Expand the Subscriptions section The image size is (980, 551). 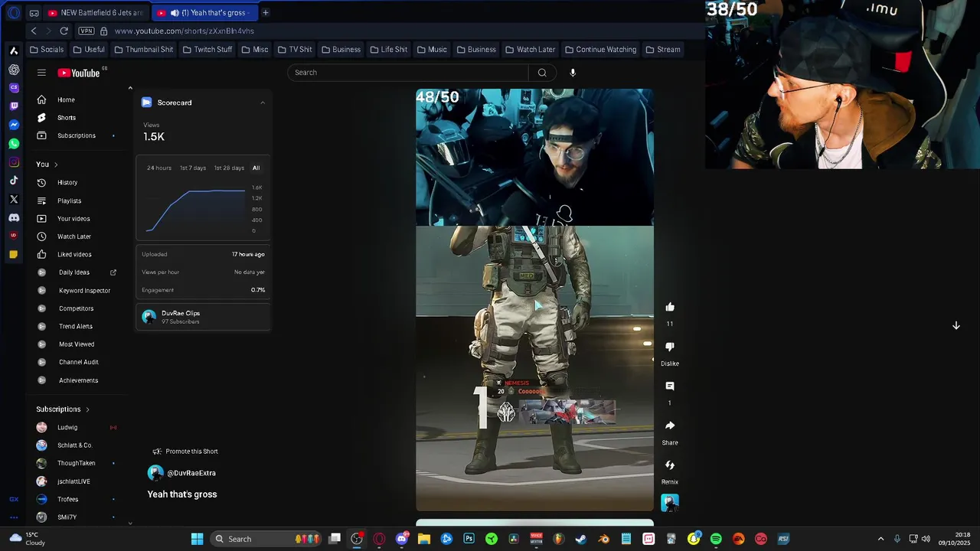click(63, 409)
